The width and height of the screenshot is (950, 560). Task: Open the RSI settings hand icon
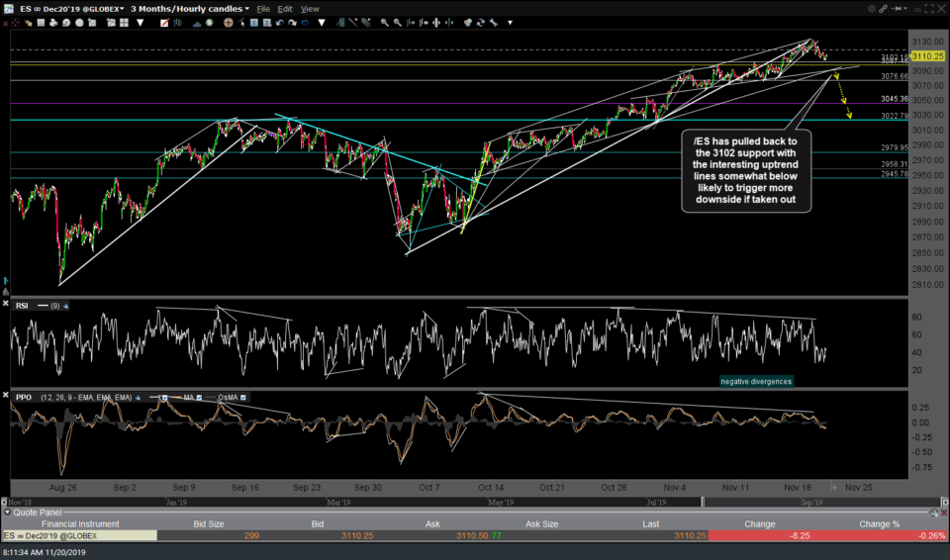click(65, 306)
